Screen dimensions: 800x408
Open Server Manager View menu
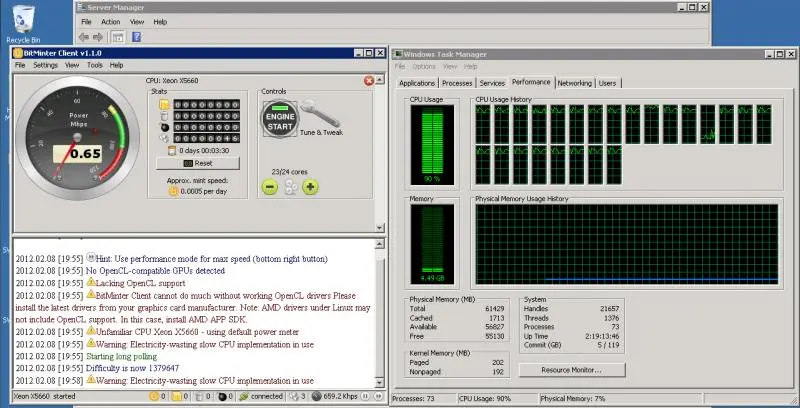click(x=137, y=22)
